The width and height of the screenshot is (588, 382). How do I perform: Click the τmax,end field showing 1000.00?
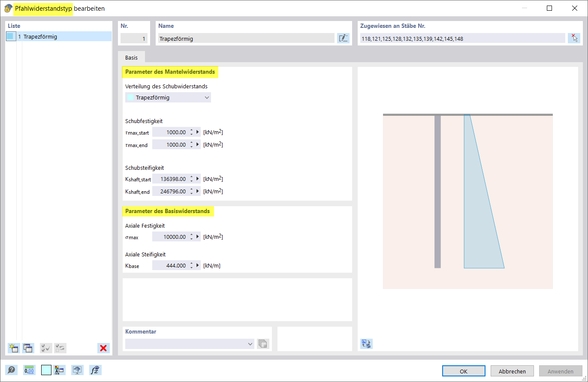point(170,144)
